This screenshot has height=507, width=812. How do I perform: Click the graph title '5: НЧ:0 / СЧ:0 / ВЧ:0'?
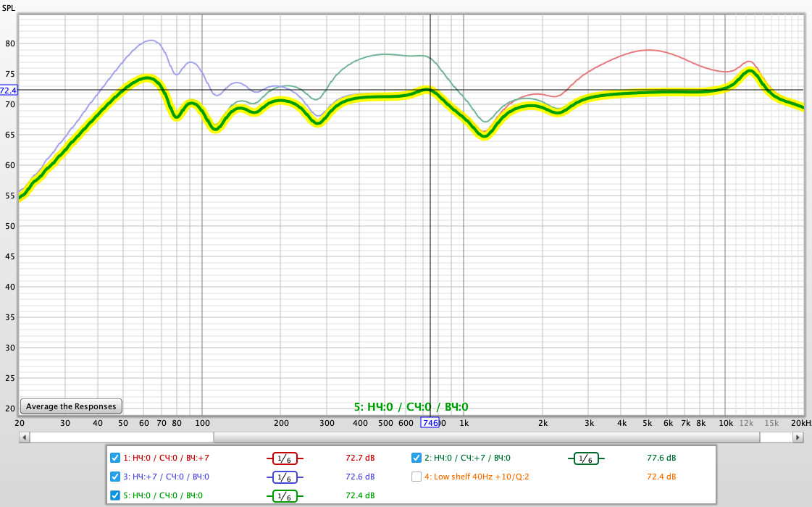click(411, 407)
